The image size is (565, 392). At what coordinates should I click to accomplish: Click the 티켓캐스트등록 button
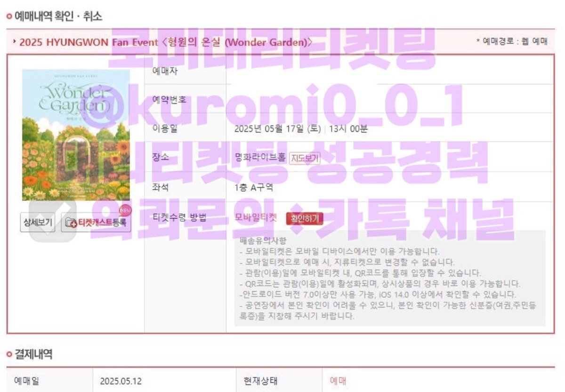(96, 223)
